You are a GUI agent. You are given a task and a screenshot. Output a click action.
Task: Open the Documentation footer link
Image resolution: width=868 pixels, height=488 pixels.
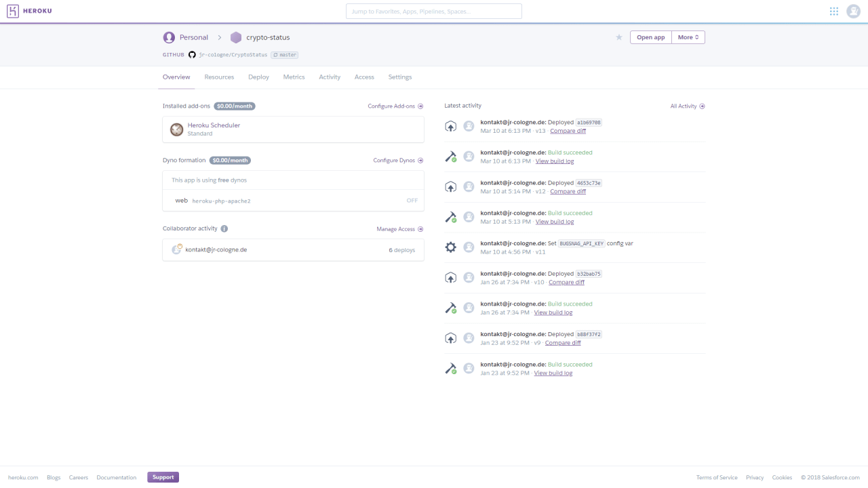pos(117,477)
